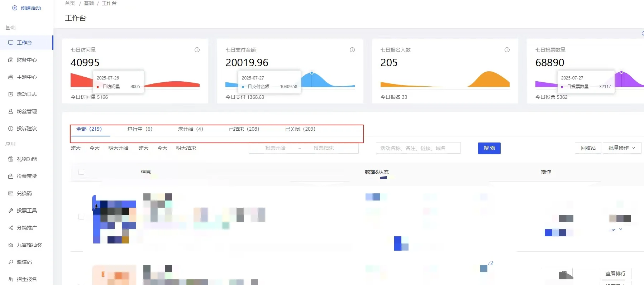This screenshot has height=285, width=644.
Task: Click the 投票带货 bag icon
Action: click(11, 176)
